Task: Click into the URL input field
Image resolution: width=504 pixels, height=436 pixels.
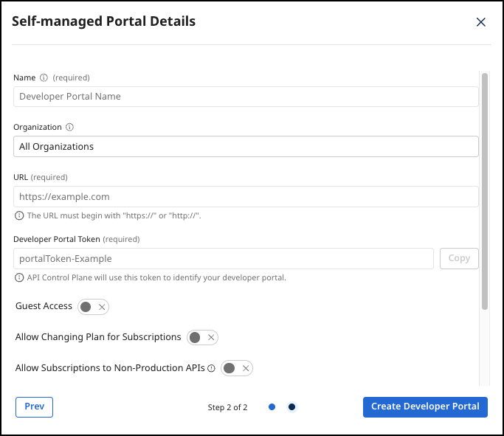Action: coord(246,197)
